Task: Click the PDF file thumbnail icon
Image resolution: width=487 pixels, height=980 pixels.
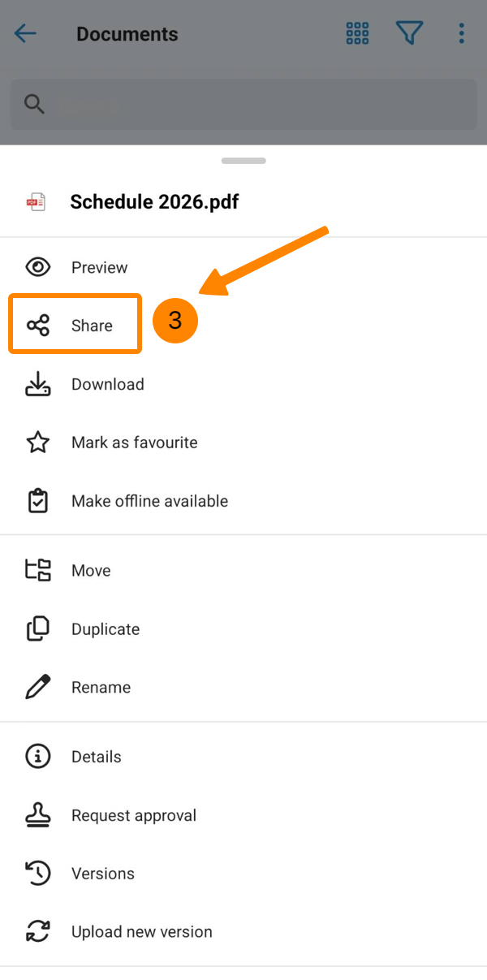Action: (37, 202)
